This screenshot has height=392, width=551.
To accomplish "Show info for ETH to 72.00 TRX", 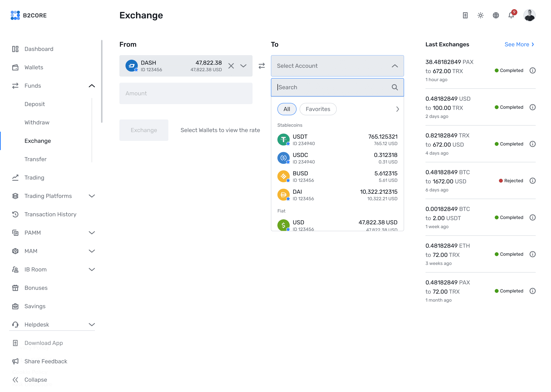I will (x=533, y=254).
